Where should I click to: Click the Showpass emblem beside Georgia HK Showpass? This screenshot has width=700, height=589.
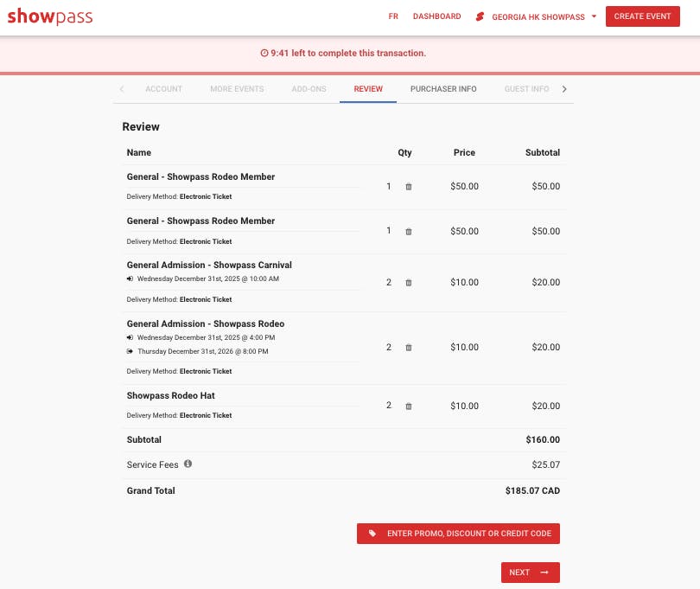480,17
